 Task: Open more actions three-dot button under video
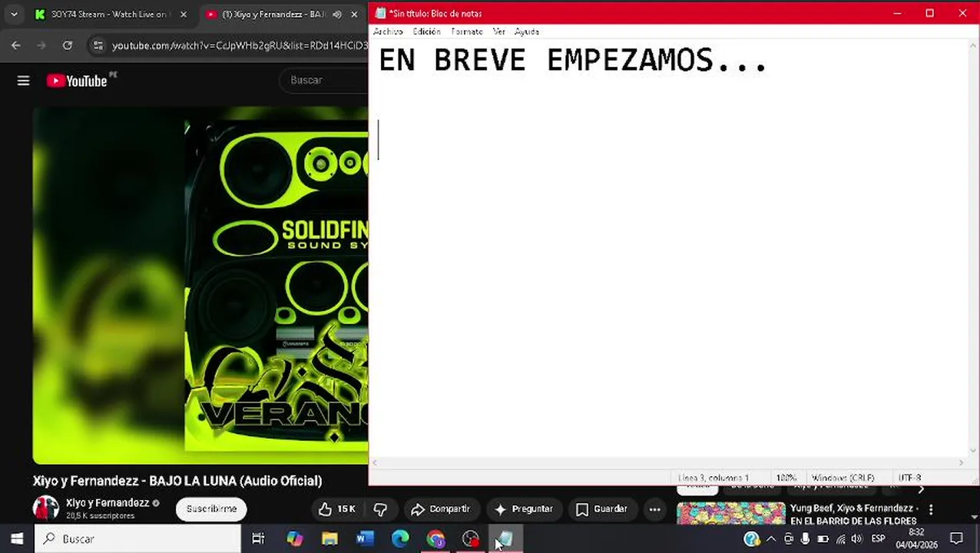[x=654, y=508]
